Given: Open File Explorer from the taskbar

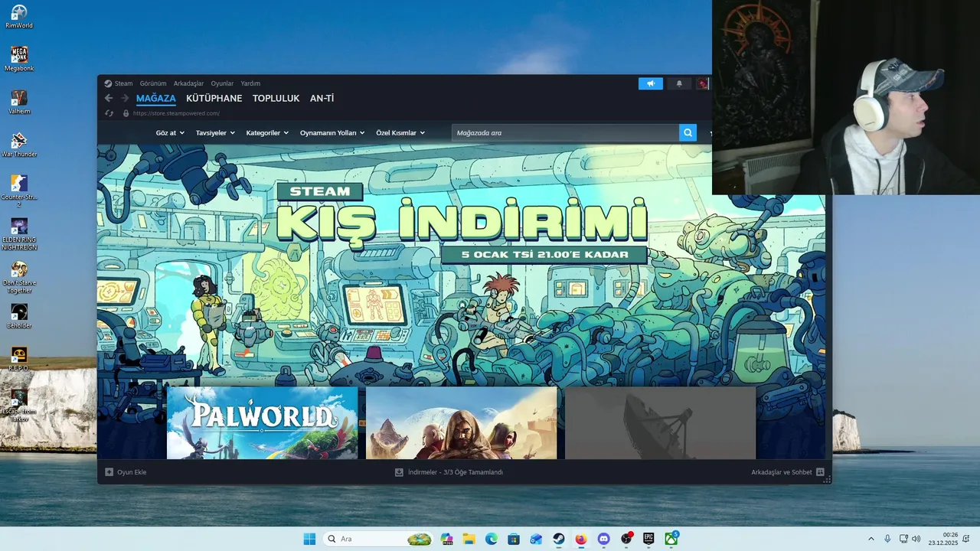Looking at the screenshot, I should pos(469,539).
